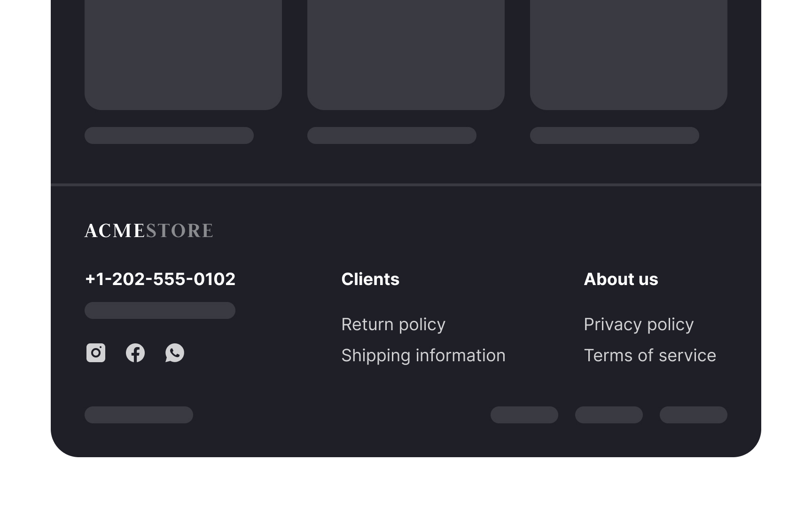The width and height of the screenshot is (812, 508).
Task: Open the Privacy policy page
Action: [x=639, y=324]
